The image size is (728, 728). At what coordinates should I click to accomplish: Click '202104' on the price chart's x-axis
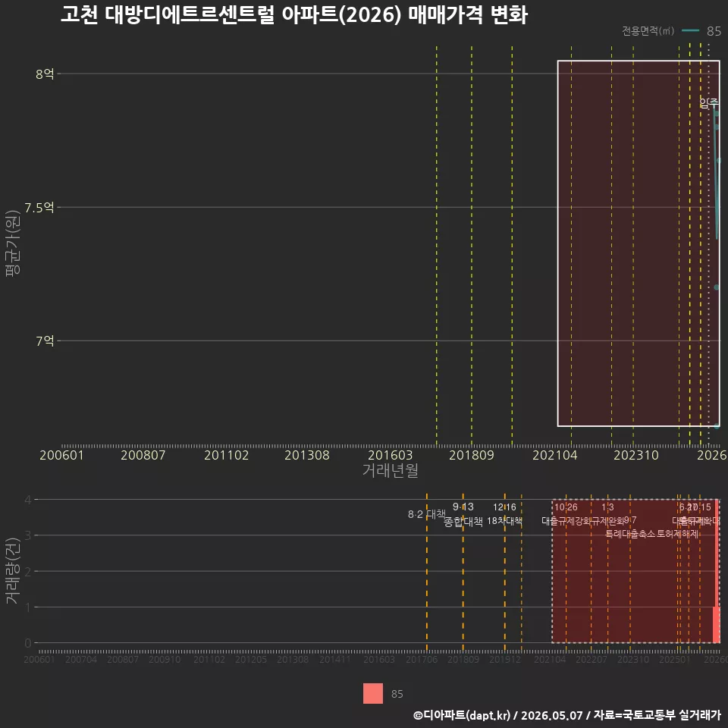555,455
